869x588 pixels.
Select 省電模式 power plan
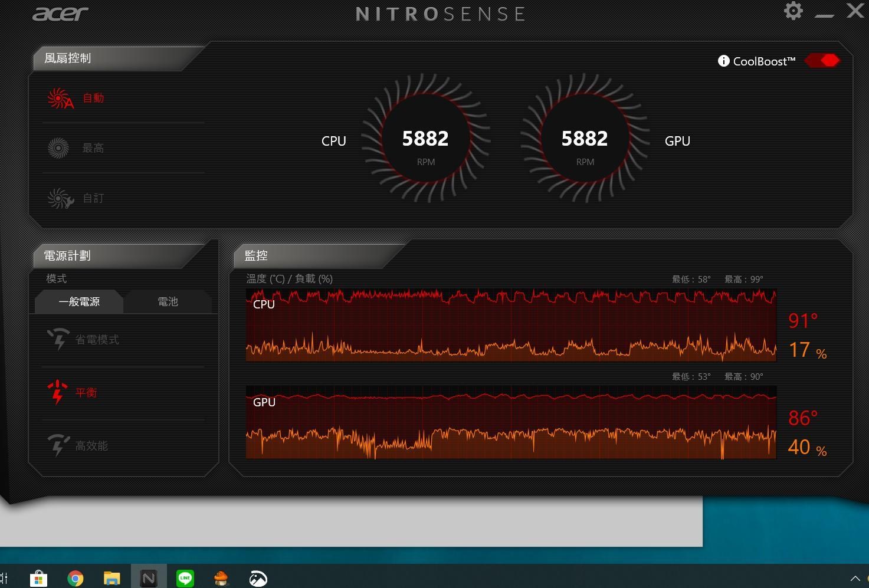pos(97,340)
